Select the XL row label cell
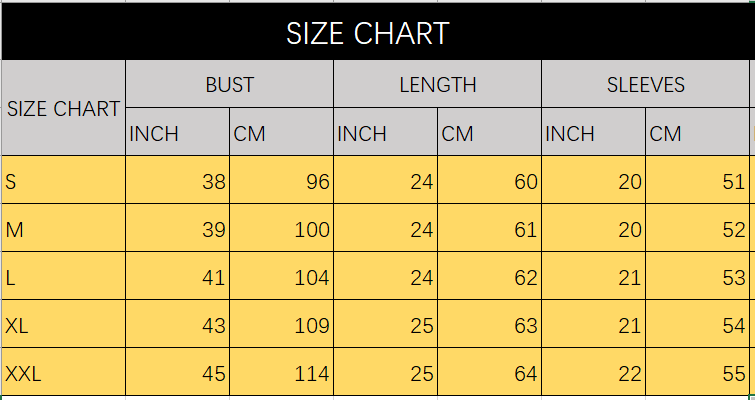The width and height of the screenshot is (755, 400). [x=63, y=324]
